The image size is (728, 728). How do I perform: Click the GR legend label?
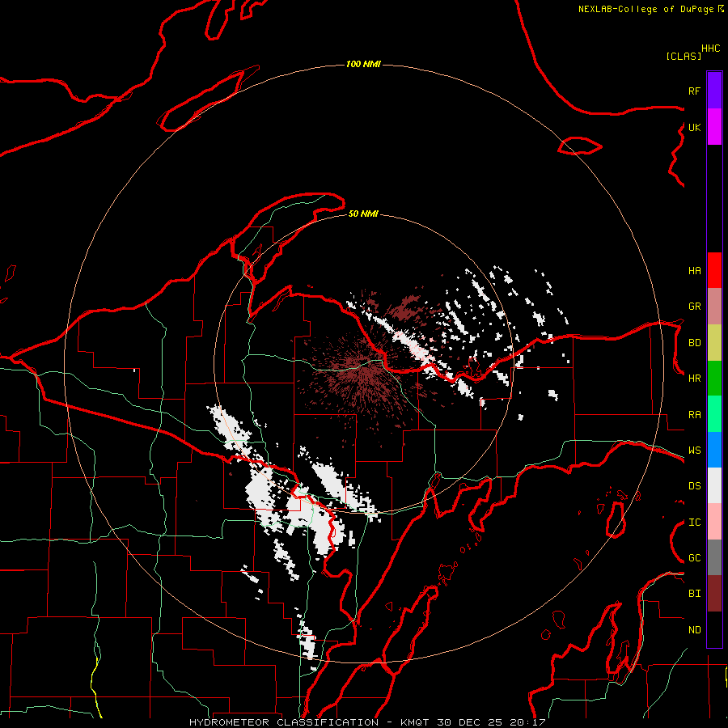(694, 307)
